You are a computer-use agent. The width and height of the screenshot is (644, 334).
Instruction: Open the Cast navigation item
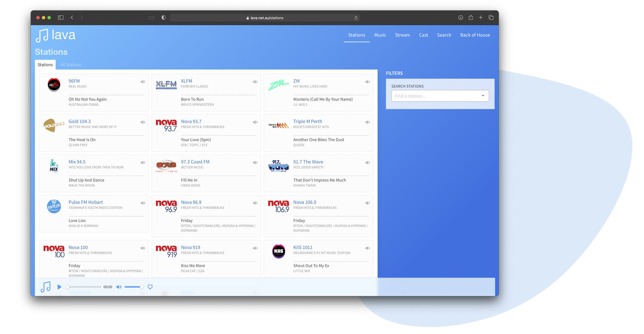[423, 35]
